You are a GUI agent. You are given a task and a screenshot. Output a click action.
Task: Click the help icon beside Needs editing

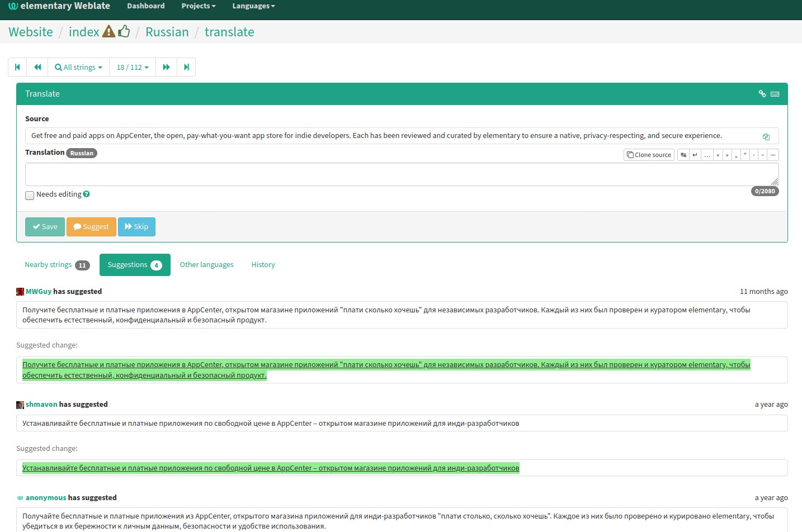[x=87, y=194]
